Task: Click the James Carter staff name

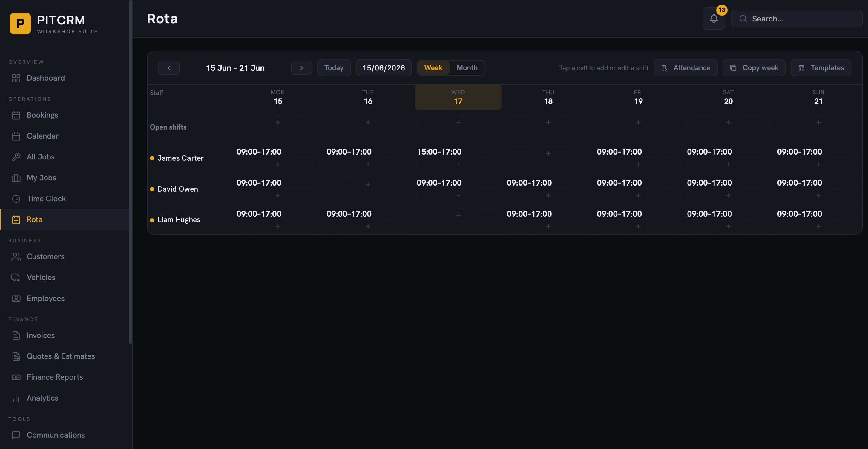Action: tap(180, 158)
